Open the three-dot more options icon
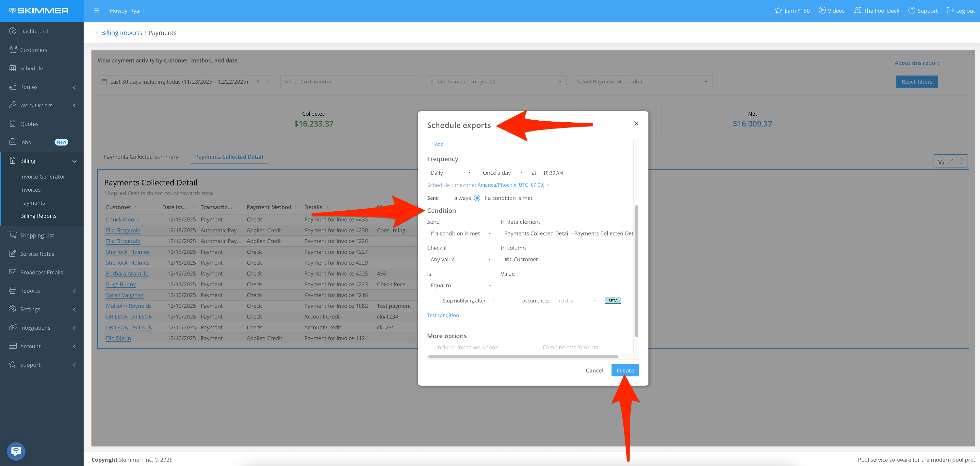The image size is (980, 466). point(961,161)
